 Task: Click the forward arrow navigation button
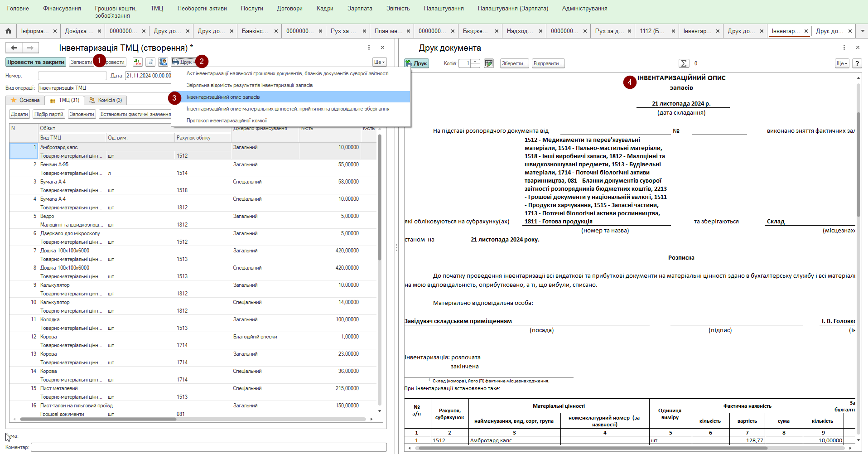click(30, 48)
